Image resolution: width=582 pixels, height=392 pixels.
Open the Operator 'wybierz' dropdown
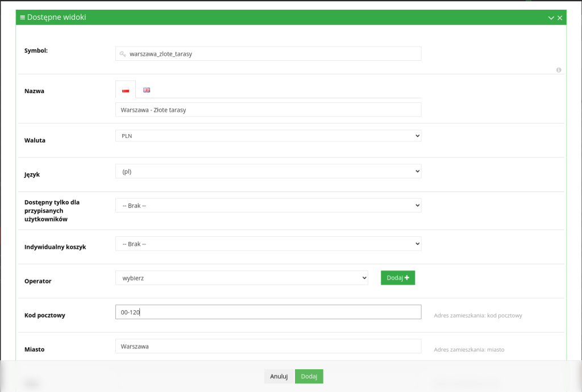(x=242, y=278)
